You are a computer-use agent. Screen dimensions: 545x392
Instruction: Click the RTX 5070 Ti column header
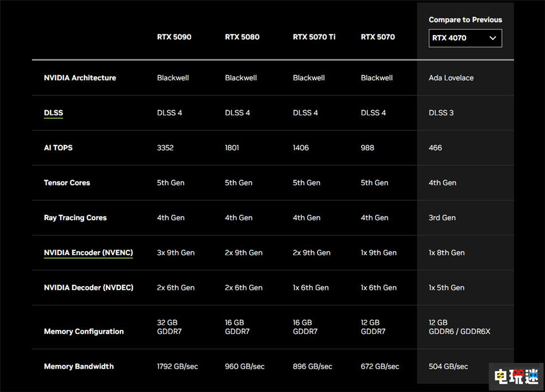[x=313, y=37]
